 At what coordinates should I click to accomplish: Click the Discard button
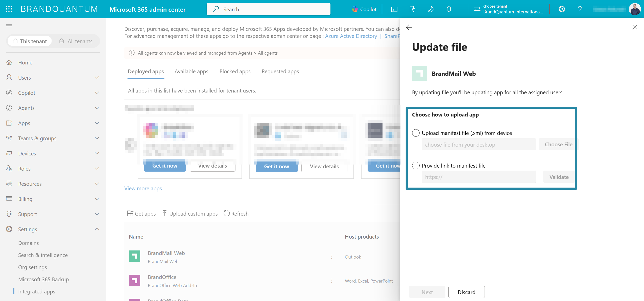click(x=466, y=292)
